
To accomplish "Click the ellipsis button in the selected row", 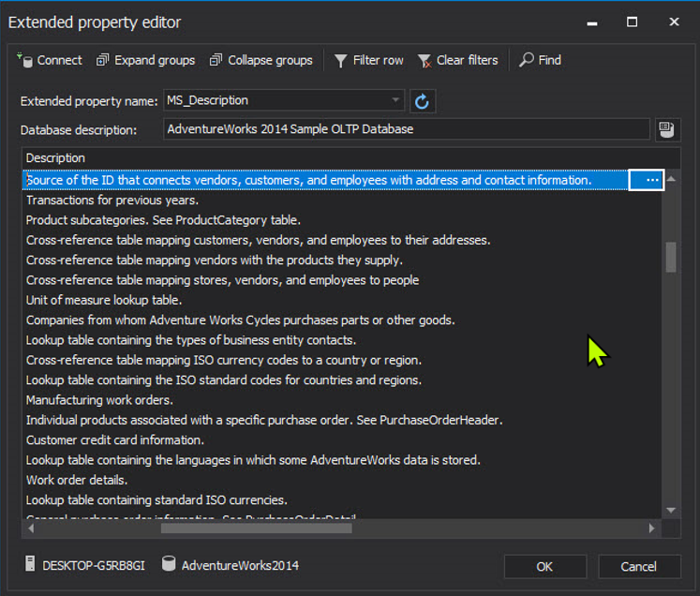I will [647, 180].
